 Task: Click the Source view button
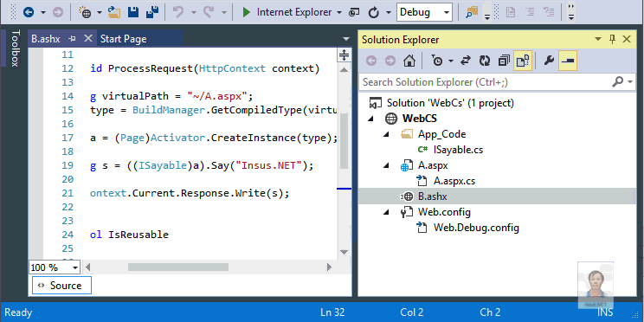tap(61, 286)
